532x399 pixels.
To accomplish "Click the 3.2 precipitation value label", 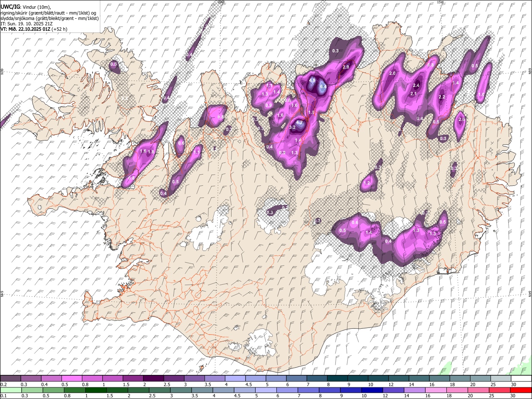I will [292, 127].
